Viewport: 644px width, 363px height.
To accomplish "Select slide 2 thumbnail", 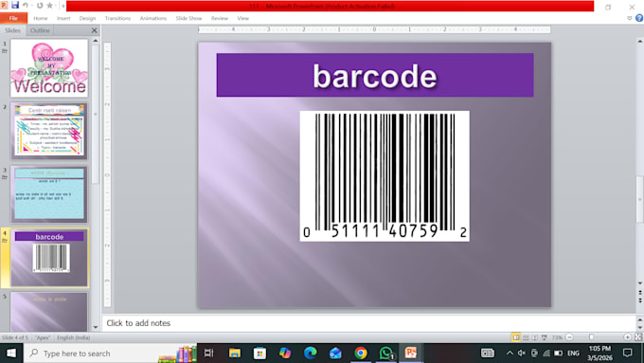I will pyautogui.click(x=49, y=131).
